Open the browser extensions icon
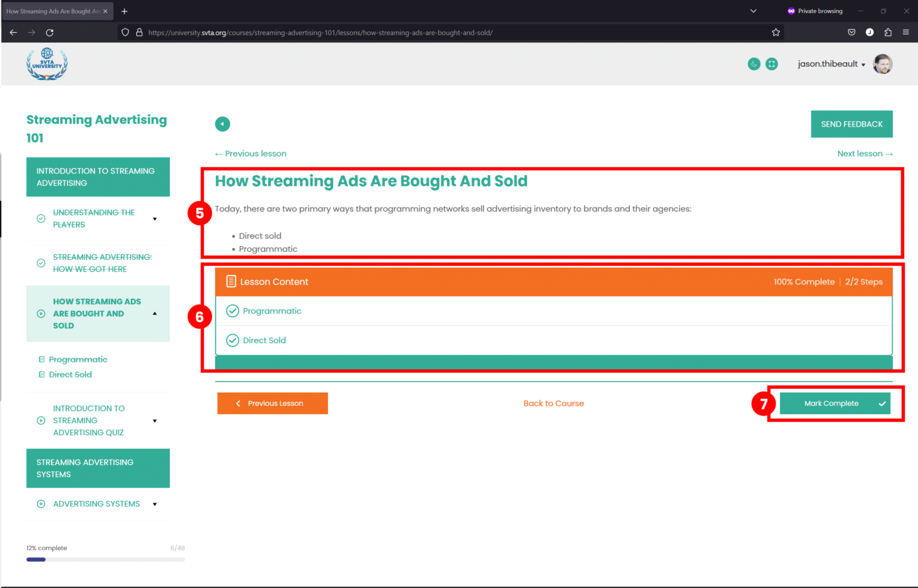 pyautogui.click(x=888, y=32)
